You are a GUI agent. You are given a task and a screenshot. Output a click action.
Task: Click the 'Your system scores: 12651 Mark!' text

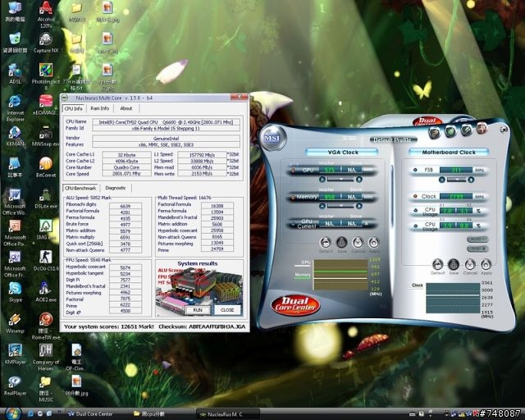pos(109,326)
